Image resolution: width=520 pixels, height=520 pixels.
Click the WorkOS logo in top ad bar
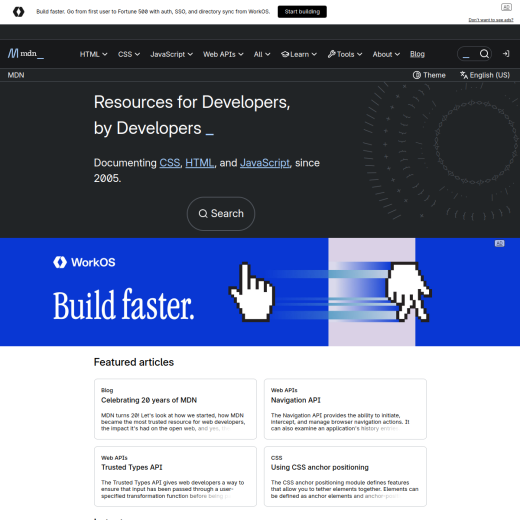[19, 12]
